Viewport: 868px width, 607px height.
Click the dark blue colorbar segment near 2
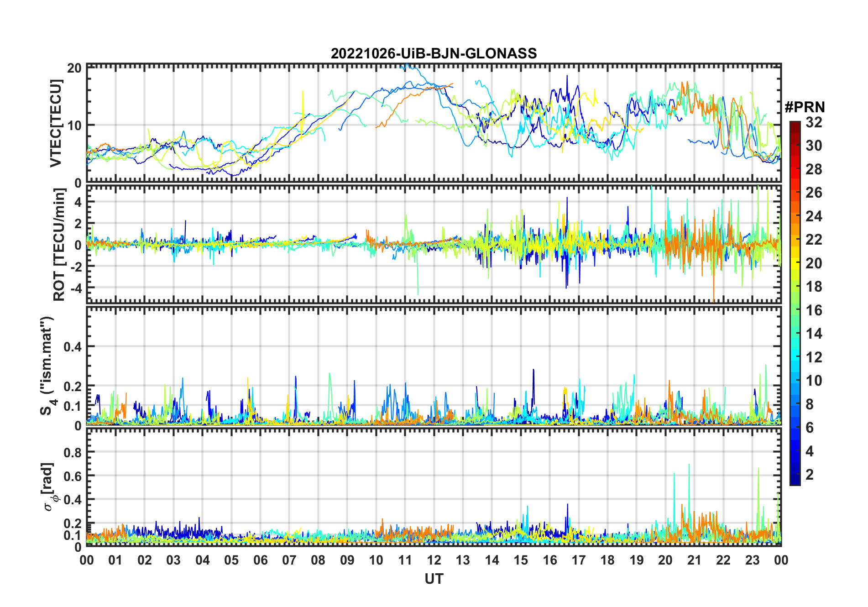click(795, 475)
